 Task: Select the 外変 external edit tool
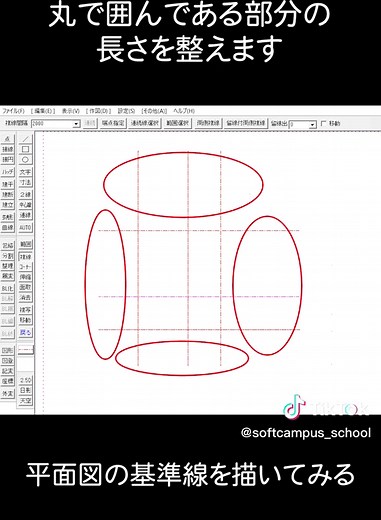[x=8, y=394]
